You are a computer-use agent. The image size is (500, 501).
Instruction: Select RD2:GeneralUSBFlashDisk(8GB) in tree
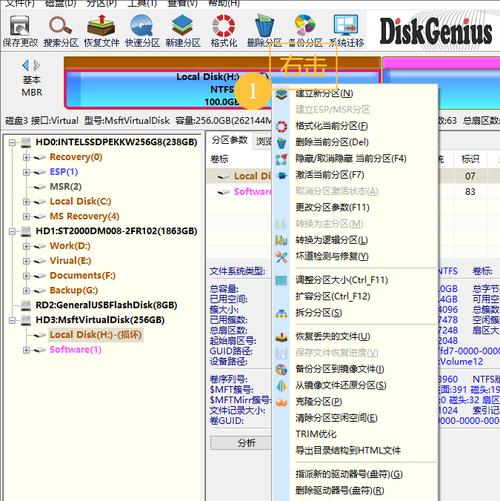click(106, 305)
